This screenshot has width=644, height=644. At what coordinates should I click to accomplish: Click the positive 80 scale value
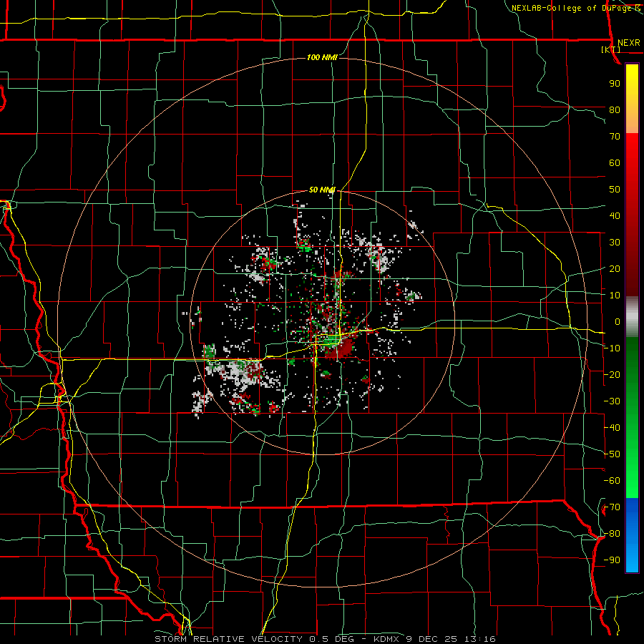[615, 109]
